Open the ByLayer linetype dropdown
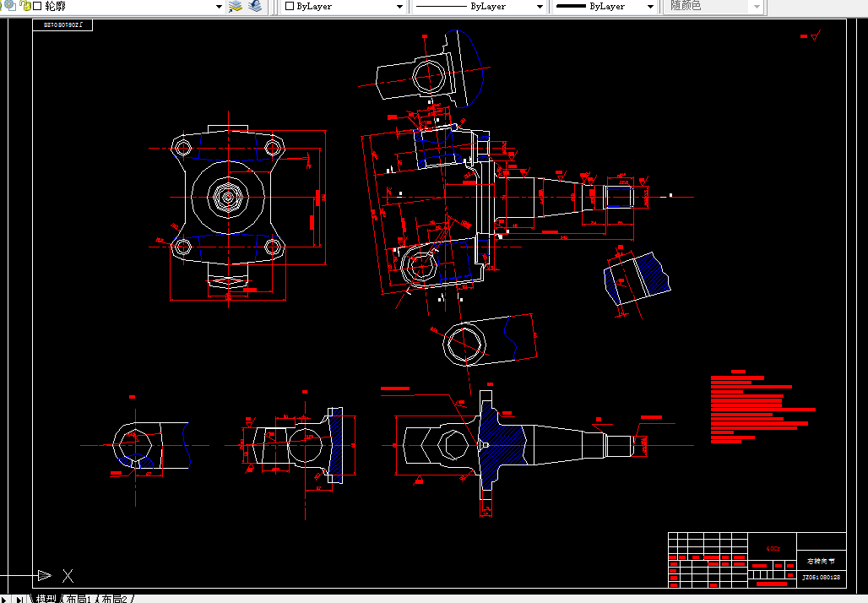Image resolution: width=868 pixels, height=603 pixels. [x=540, y=7]
